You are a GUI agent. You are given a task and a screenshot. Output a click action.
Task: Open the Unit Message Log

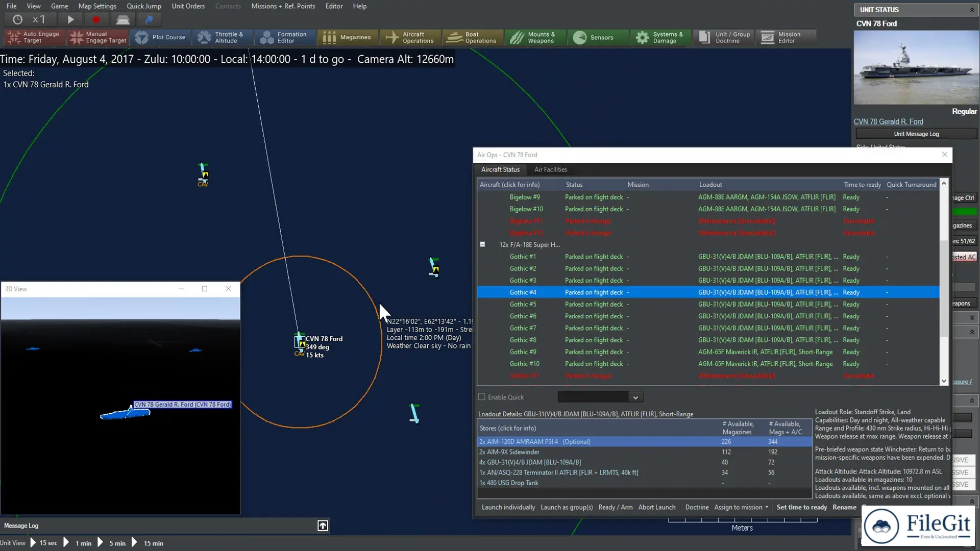[x=916, y=134]
